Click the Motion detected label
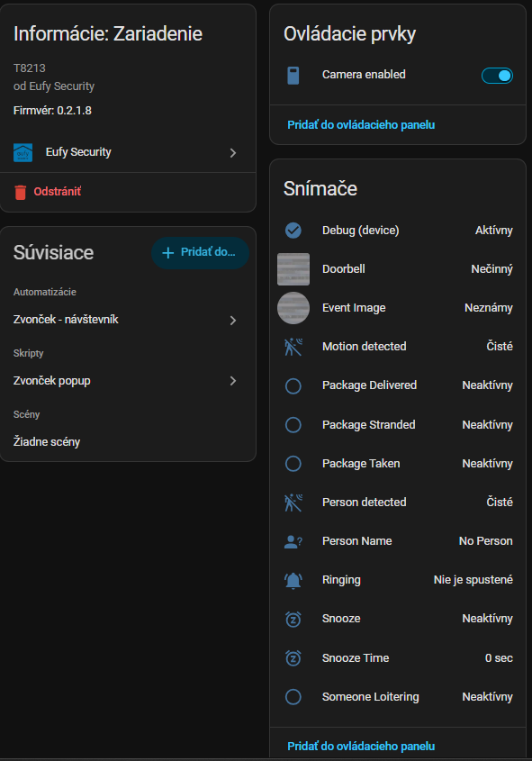Viewport: 532px width, 761px height. click(365, 347)
